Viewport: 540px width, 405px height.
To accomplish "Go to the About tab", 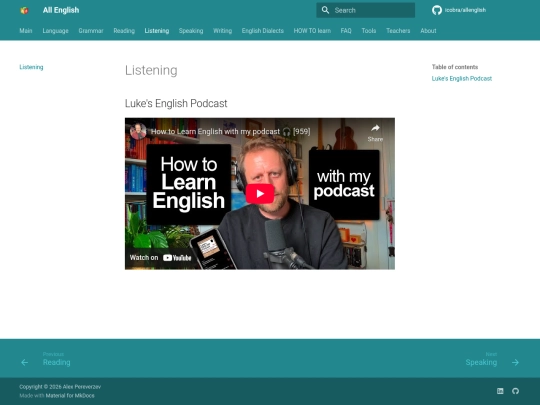I will click(x=428, y=31).
